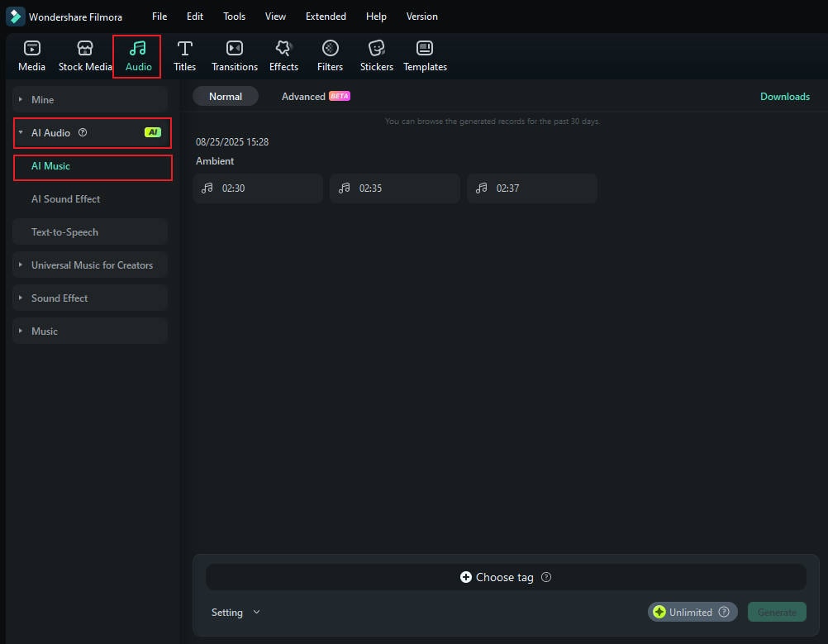Open the Stock Media panel icon
Viewport: 828px width, 644px height.
(85, 49)
